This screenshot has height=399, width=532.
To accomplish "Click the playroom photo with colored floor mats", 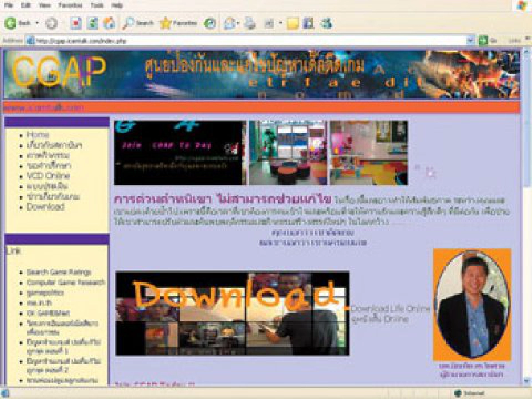I will (369, 153).
